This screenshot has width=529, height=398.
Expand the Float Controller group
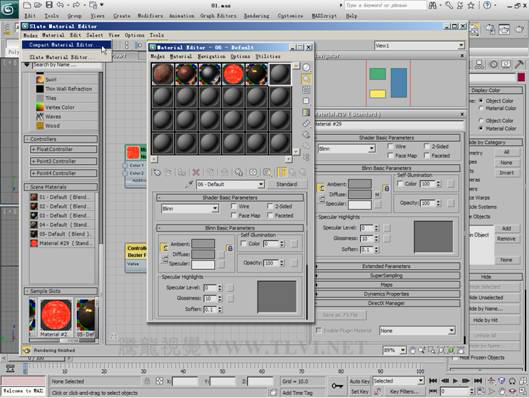coord(64,149)
